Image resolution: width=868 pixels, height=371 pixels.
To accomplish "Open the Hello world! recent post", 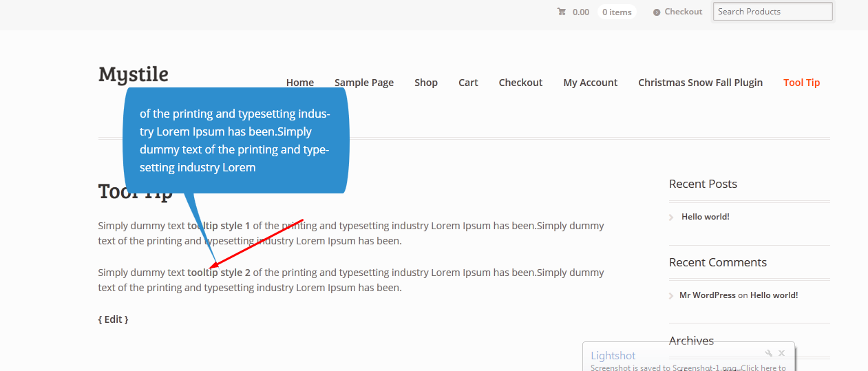I will click(706, 217).
